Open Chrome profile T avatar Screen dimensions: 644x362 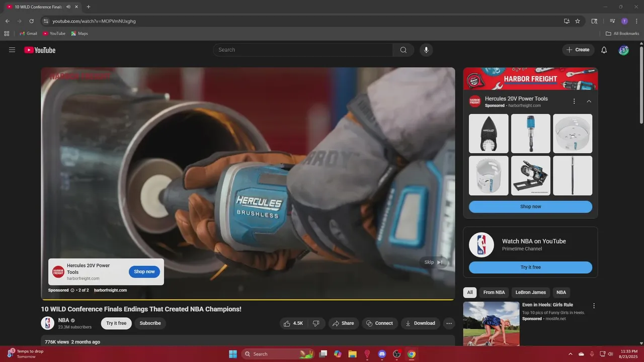pos(624,21)
